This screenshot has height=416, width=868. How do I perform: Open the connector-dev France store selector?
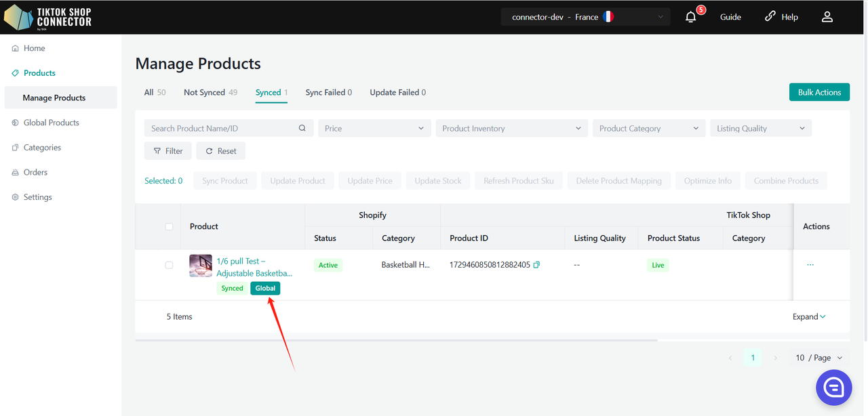tap(585, 17)
